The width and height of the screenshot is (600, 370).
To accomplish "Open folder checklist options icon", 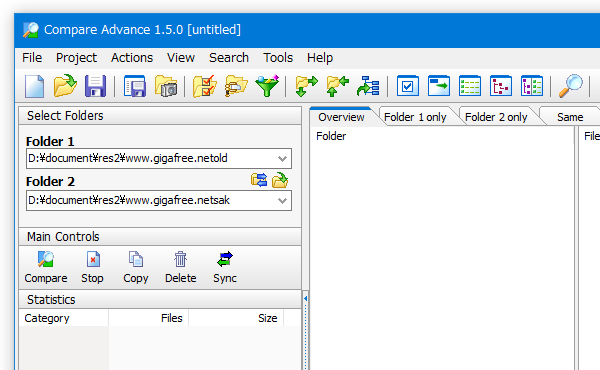I will tap(205, 86).
